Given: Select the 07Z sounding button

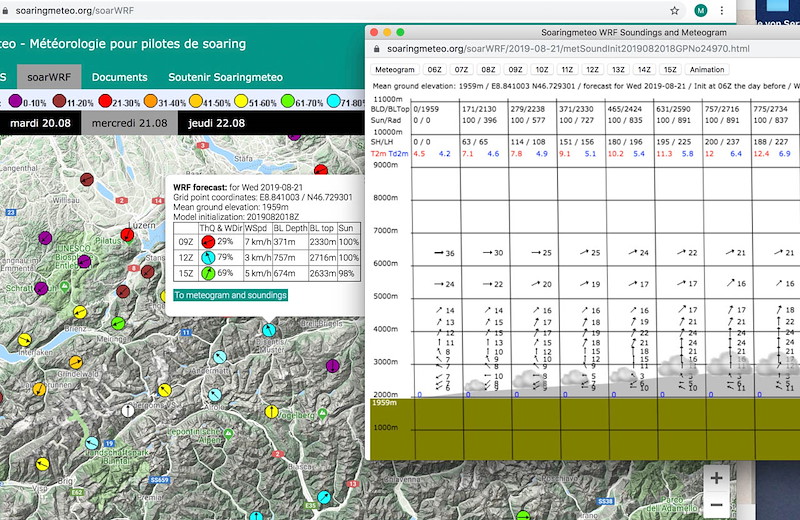Looking at the screenshot, I should pyautogui.click(x=461, y=69).
